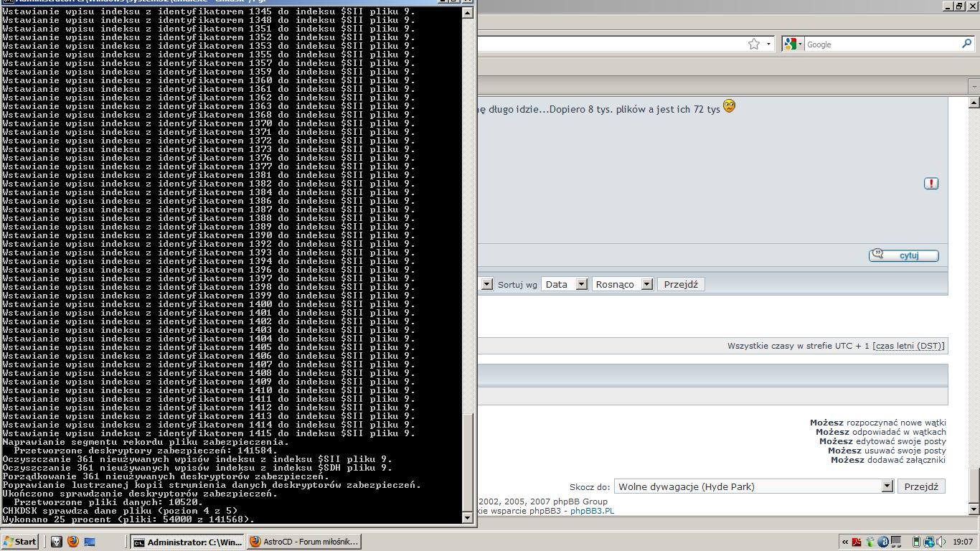Click the "Przejdź" button next to Skocz do
This screenshot has width=980, height=551.
coord(921,486)
